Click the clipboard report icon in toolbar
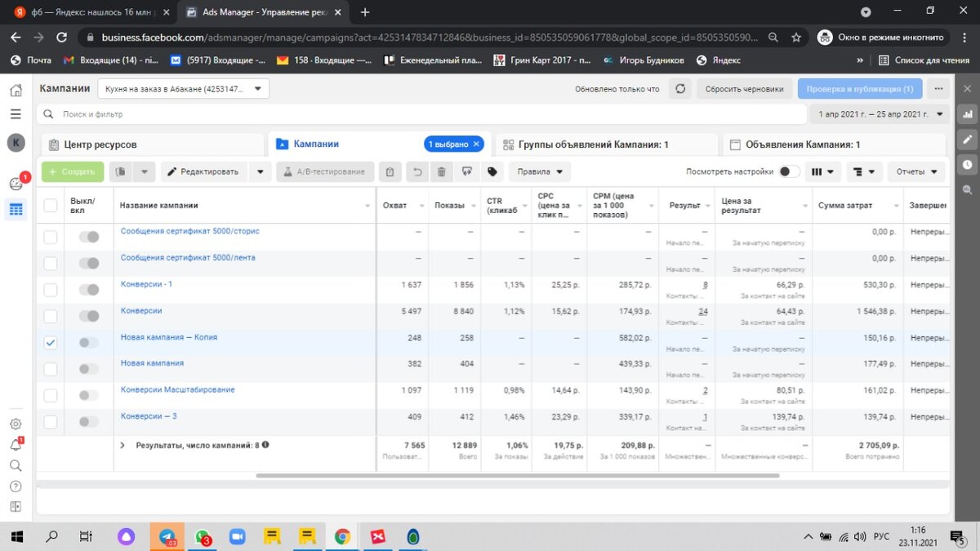980x551 pixels. point(390,171)
